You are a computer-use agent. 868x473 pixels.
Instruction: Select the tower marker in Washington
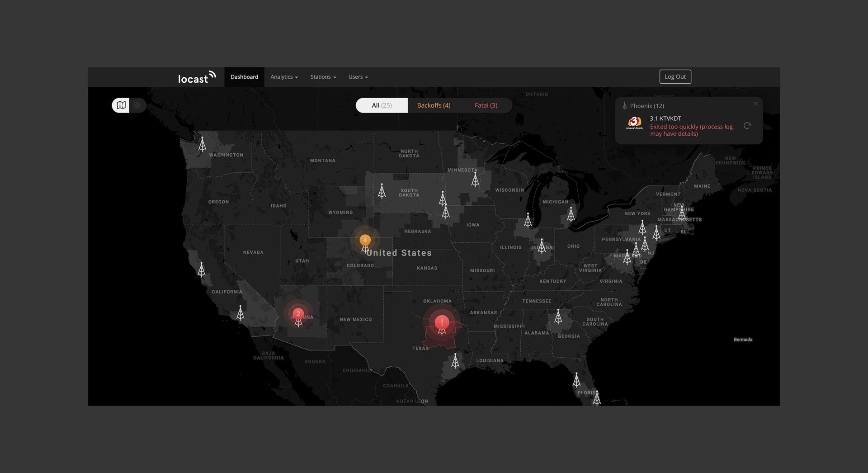click(202, 144)
